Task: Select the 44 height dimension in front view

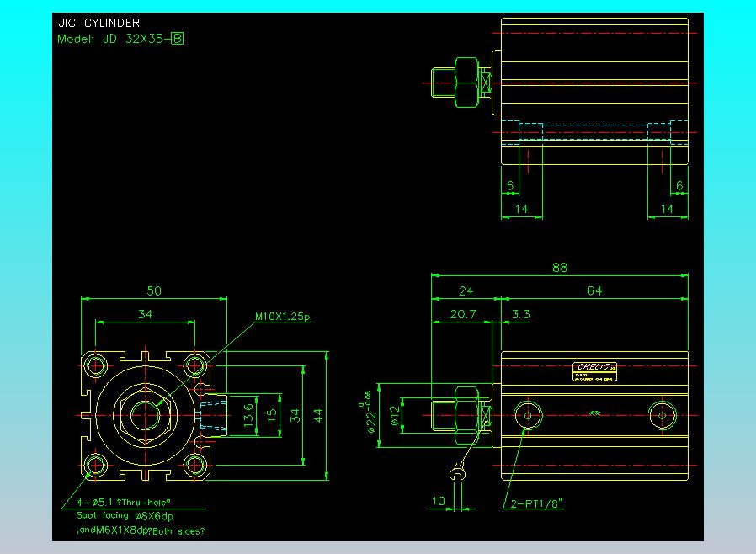Action: point(319,415)
